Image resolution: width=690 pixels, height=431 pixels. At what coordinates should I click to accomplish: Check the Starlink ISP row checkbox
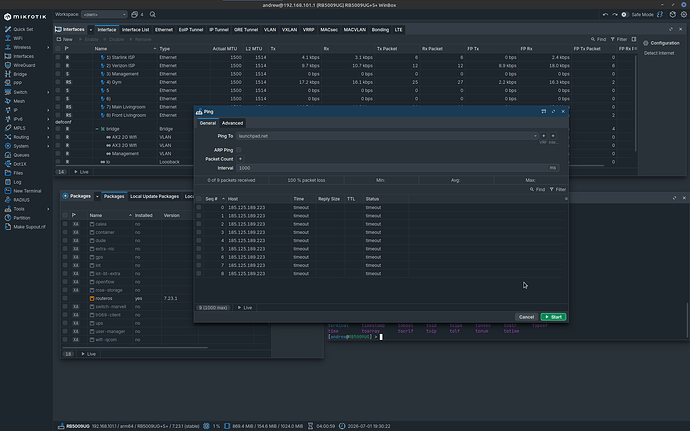click(x=58, y=57)
